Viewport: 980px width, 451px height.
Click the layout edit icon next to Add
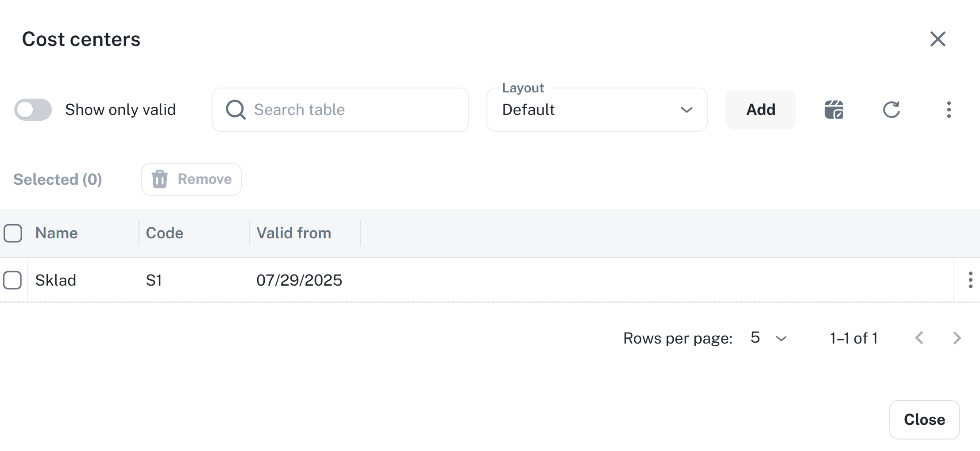pyautogui.click(x=833, y=110)
